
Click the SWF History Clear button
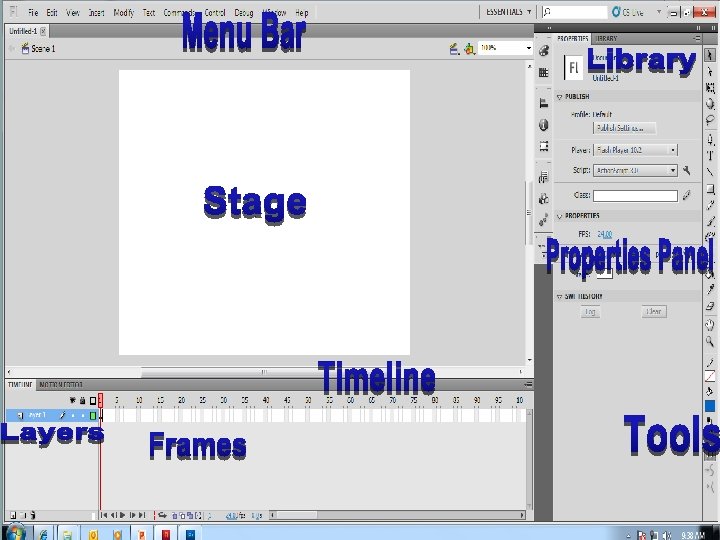tap(653, 312)
